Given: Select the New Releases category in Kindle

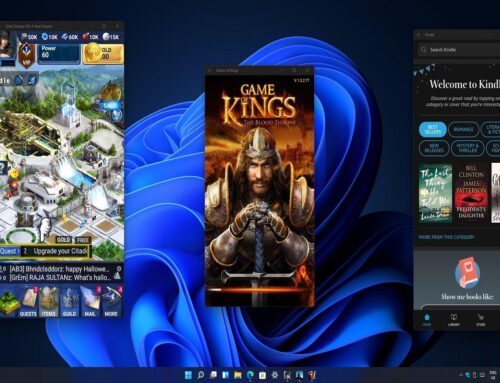Looking at the screenshot, I should coord(434,148).
